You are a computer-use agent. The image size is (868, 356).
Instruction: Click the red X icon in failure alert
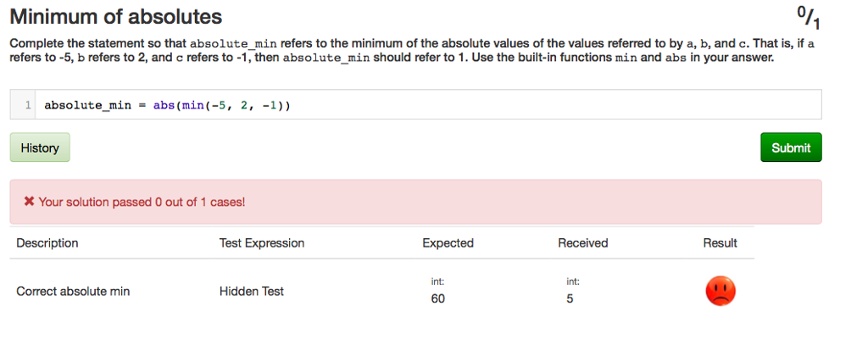tap(30, 202)
